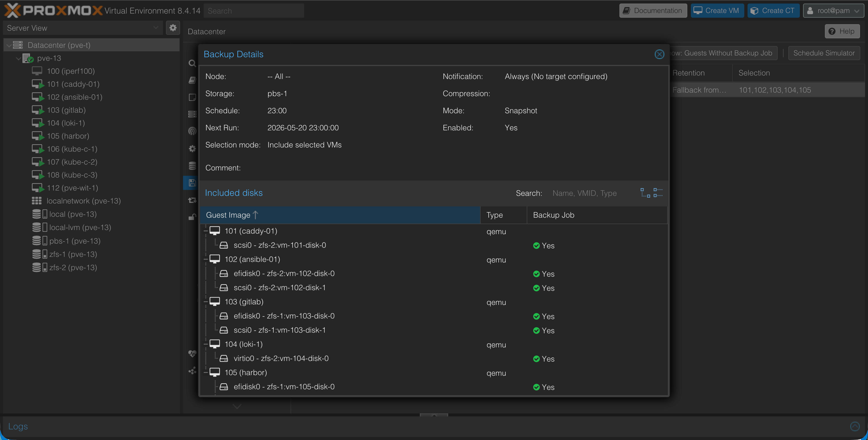The width and height of the screenshot is (868, 440).
Task: Click the expand-all icon in Included disks
Action: coord(645,193)
